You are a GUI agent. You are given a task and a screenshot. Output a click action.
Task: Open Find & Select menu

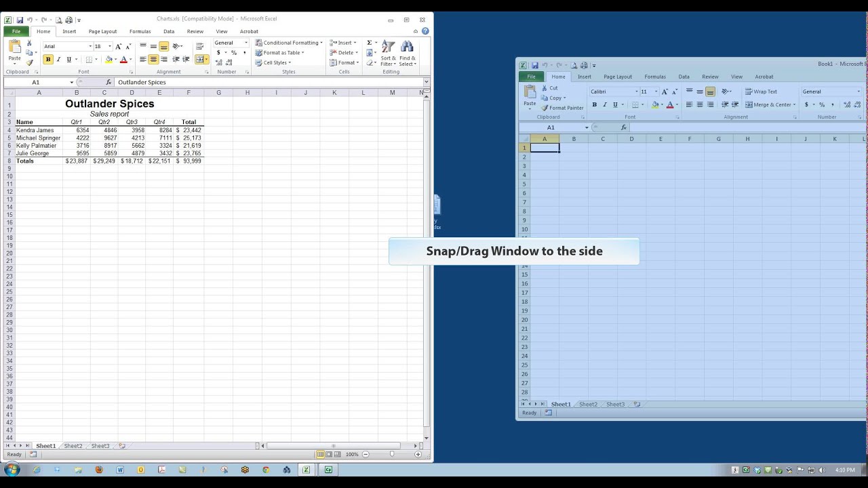click(407, 53)
